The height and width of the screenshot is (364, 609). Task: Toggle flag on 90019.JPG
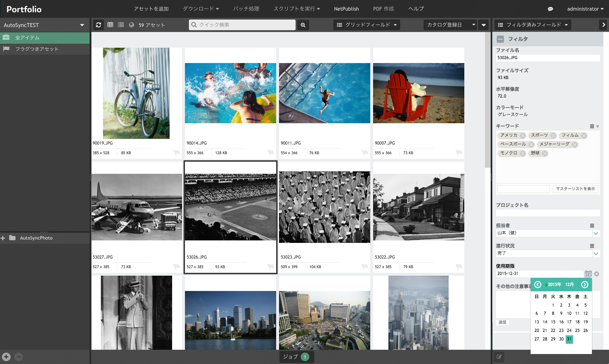point(176,153)
